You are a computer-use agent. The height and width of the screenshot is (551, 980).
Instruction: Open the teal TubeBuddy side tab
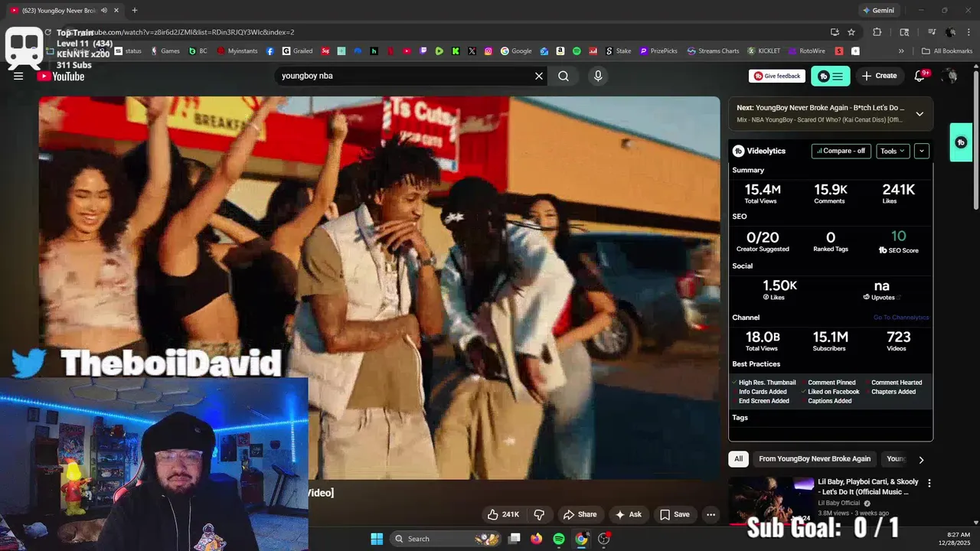click(961, 142)
